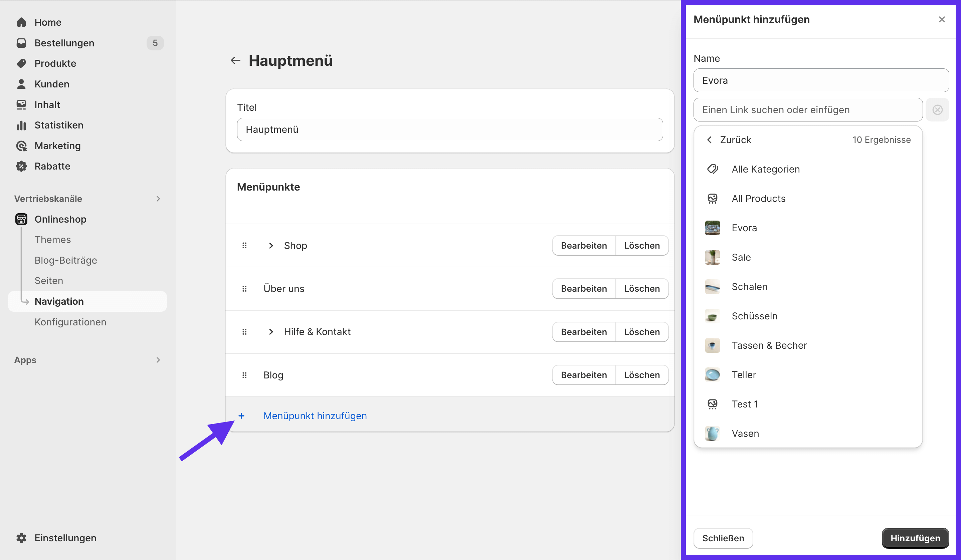This screenshot has width=961, height=560.
Task: Click Bearbeiten for the Shop item
Action: point(584,246)
